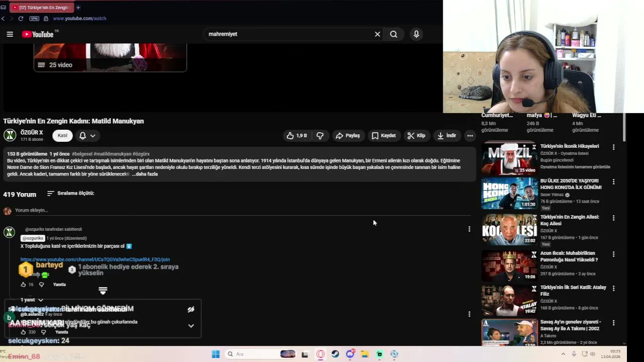Show hidden system tray icons
Viewport: 644px width, 362px height.
click(x=563, y=354)
